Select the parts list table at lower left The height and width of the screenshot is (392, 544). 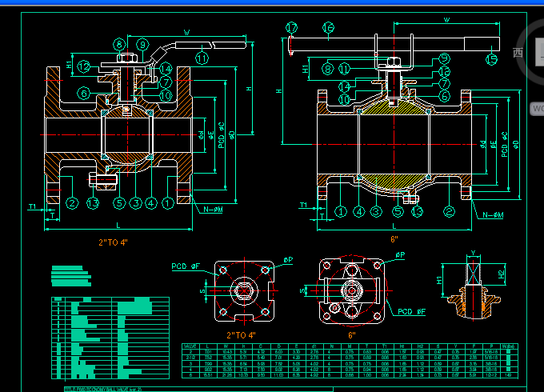(x=110, y=338)
